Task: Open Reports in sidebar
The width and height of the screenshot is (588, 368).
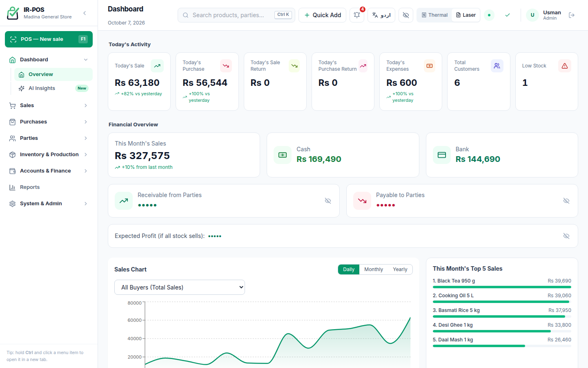Action: point(49,187)
